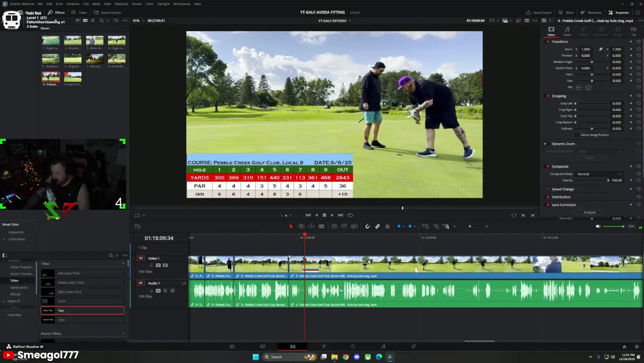
Task: Click the Analyze button under Lens Correction
Action: (x=589, y=212)
